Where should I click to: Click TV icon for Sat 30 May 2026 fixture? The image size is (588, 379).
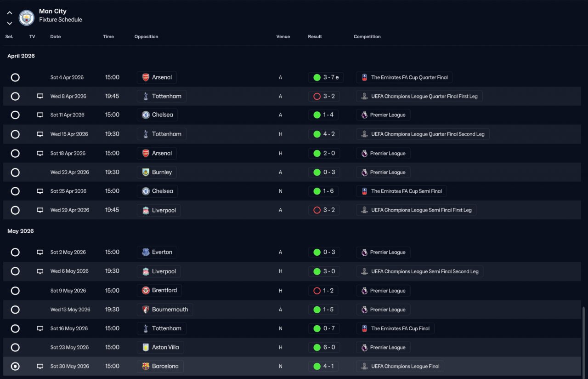40,366
